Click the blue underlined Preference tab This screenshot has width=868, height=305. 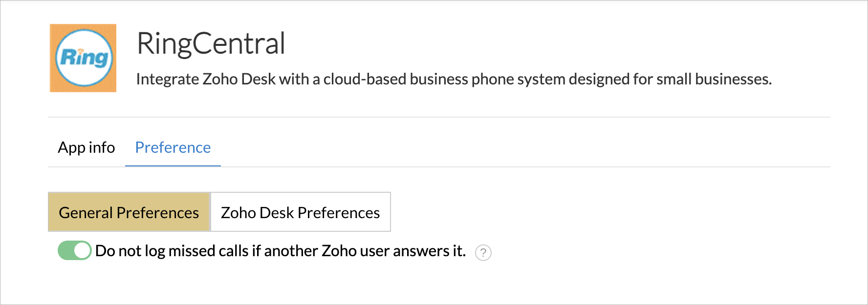pos(173,147)
